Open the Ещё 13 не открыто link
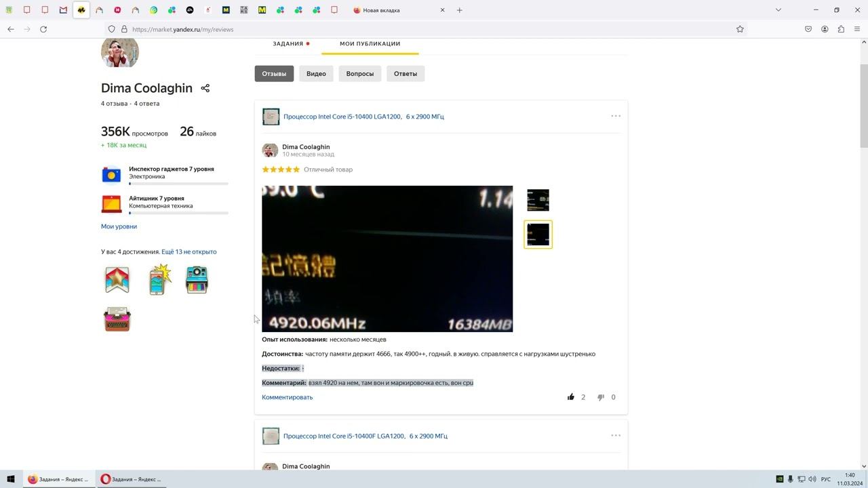 click(189, 251)
